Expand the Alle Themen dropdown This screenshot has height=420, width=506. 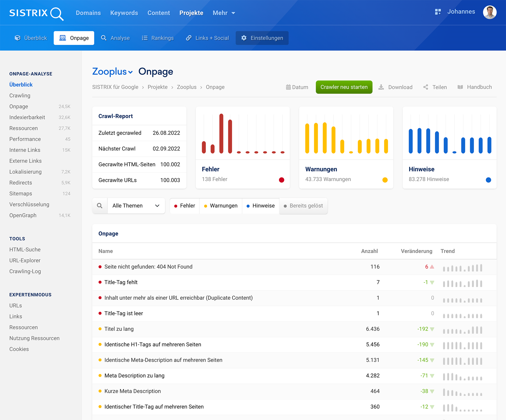click(136, 206)
